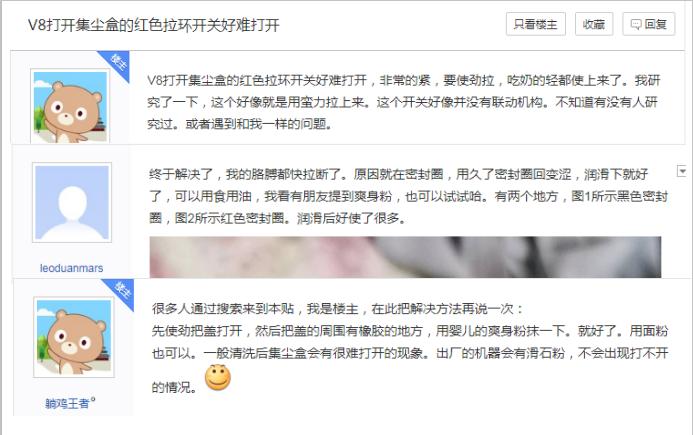
Task: Click the small icon next to 躺鸡王者's name
Action: (x=93, y=400)
